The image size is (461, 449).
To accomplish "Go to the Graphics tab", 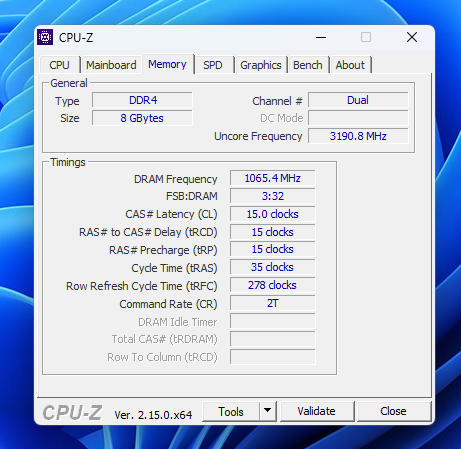I will click(x=261, y=65).
